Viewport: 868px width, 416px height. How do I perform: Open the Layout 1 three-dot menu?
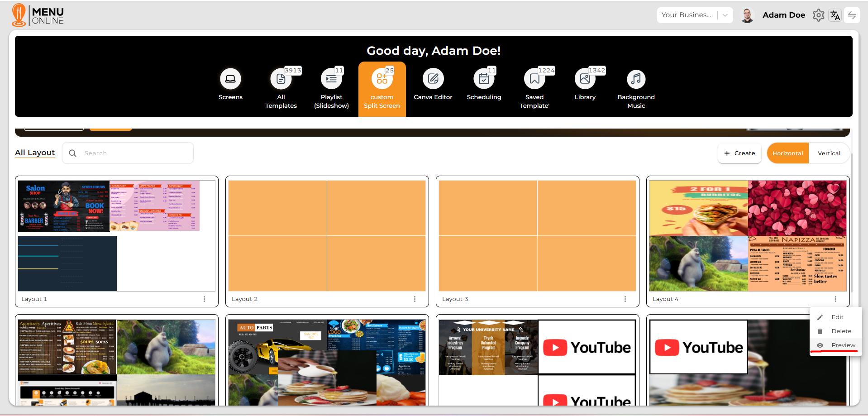[x=204, y=299]
